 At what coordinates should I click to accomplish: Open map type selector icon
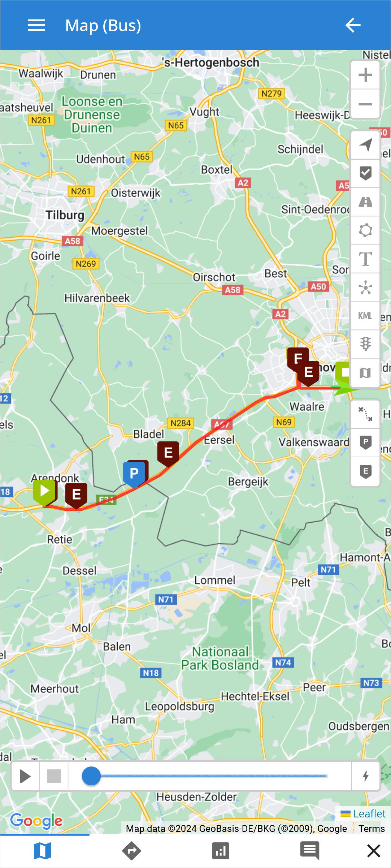pyautogui.click(x=365, y=373)
